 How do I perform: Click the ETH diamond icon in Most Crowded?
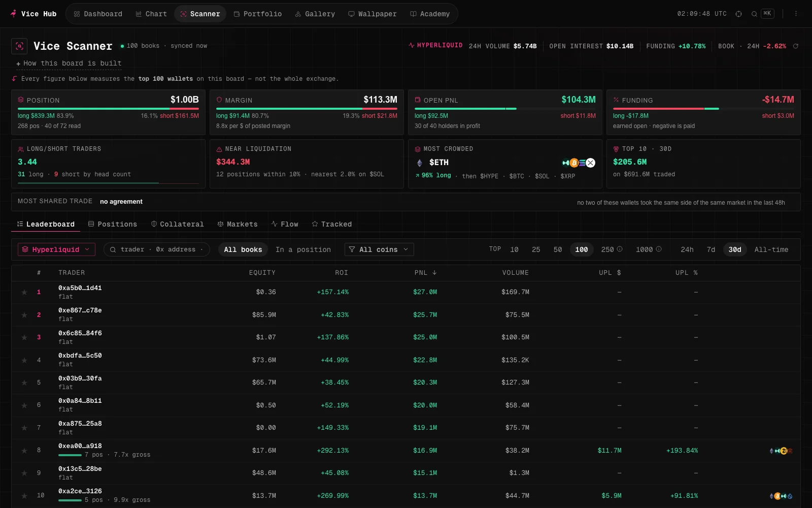[x=419, y=163]
